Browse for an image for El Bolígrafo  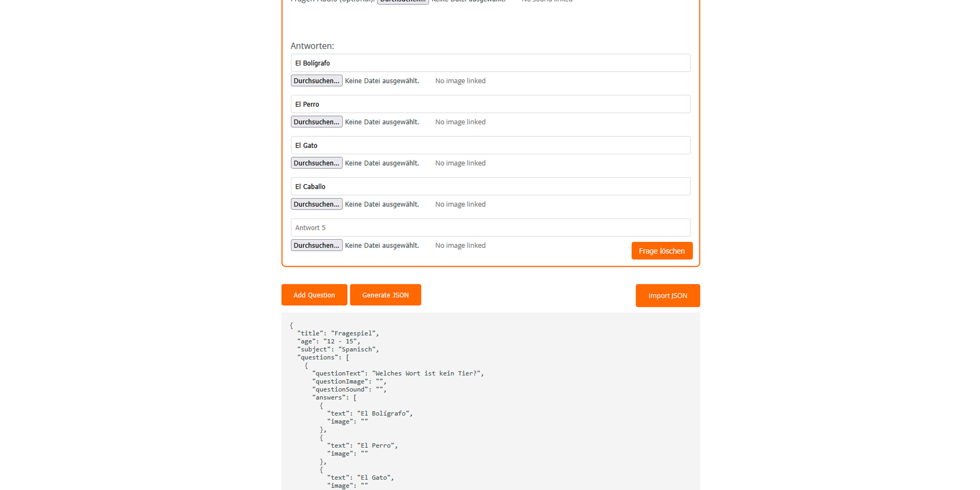316,81
